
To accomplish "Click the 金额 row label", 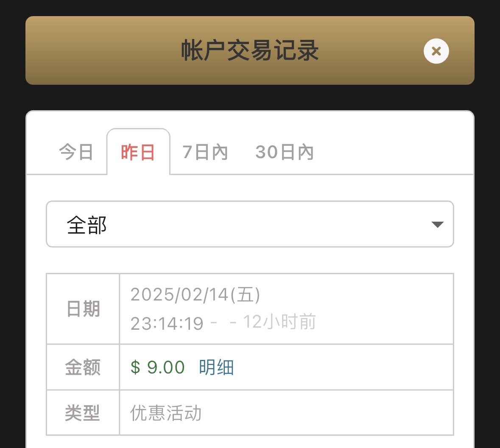I will click(83, 367).
